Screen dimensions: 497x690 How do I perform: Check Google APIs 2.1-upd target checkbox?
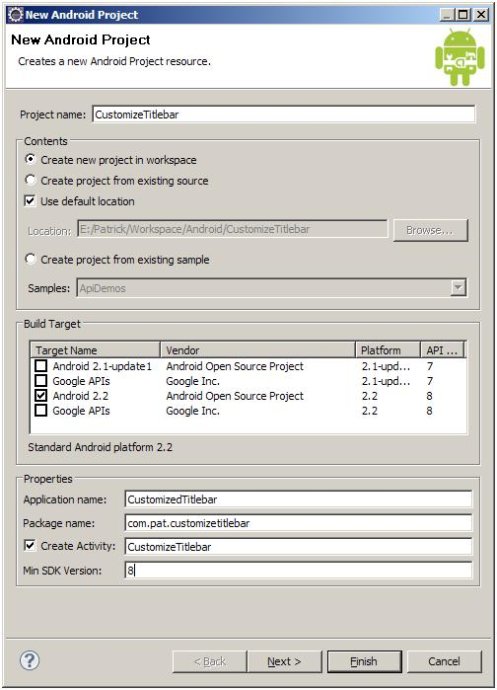coord(41,381)
